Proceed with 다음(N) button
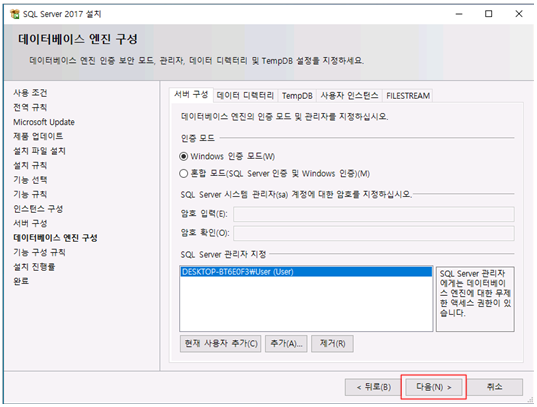537x407 pixels. coord(434,387)
